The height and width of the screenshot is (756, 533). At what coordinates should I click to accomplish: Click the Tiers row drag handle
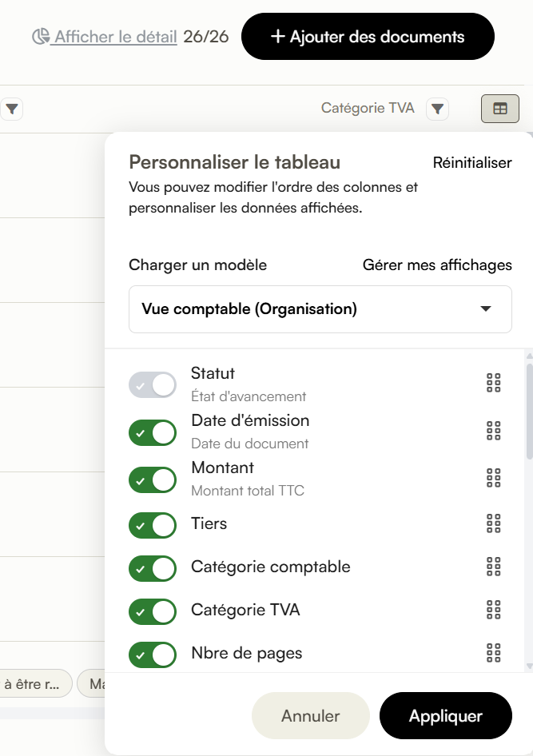tap(493, 523)
